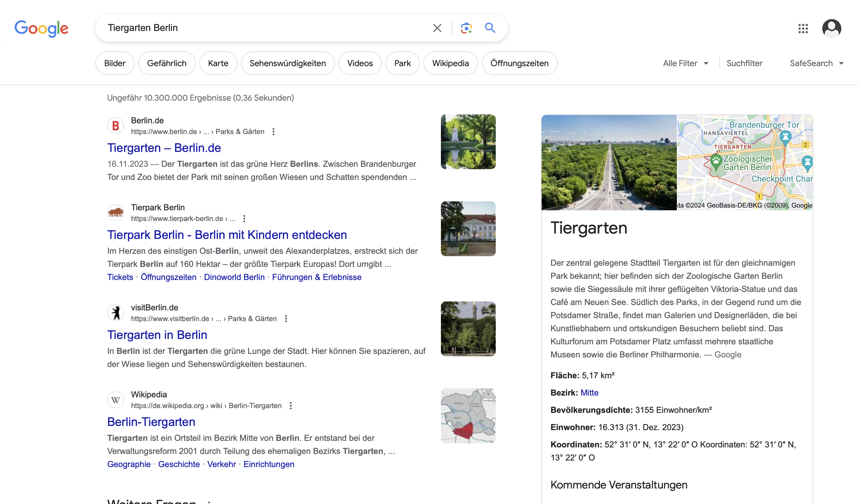Click the Brandenburger Tor map pin
Image resolution: width=858 pixels, height=504 pixels.
pyautogui.click(x=785, y=138)
